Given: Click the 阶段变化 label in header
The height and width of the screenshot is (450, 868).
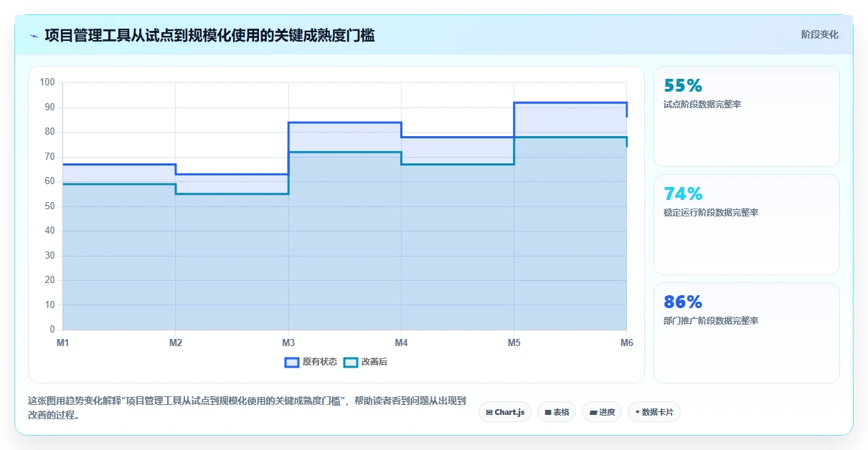Looking at the screenshot, I should tap(819, 34).
